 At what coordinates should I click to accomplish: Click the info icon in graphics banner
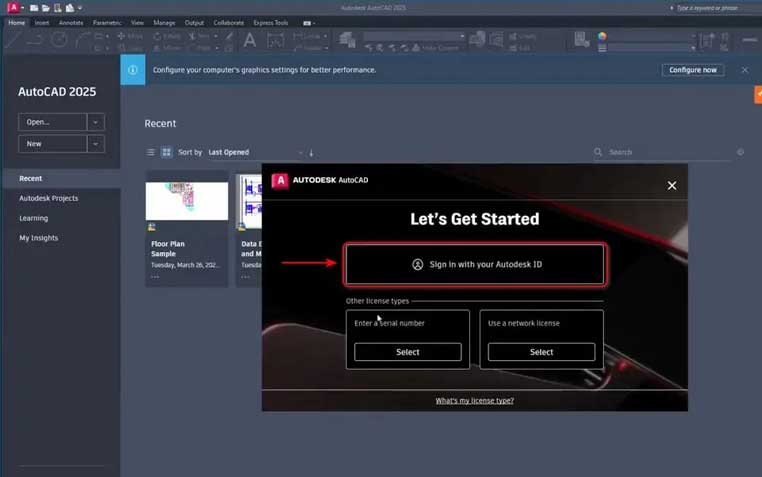click(x=133, y=70)
